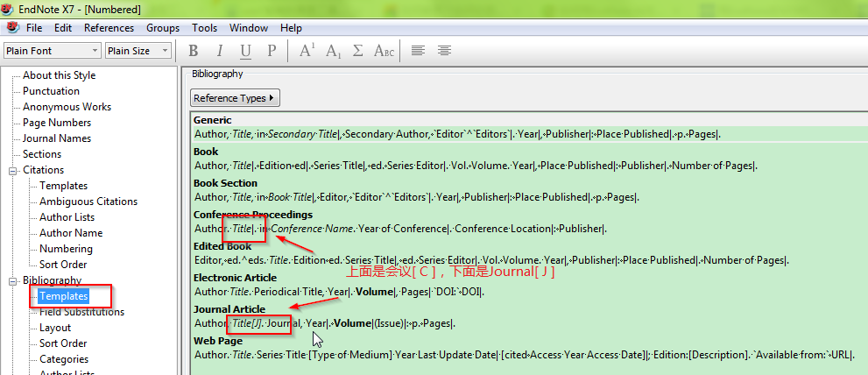Select Anonymous Works in style tree
Viewport: 868px width, 375px height.
click(67, 107)
